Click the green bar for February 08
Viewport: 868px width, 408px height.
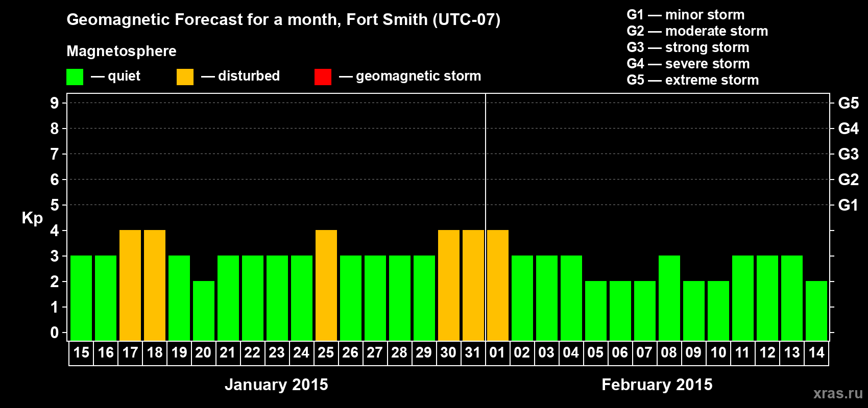point(669,298)
